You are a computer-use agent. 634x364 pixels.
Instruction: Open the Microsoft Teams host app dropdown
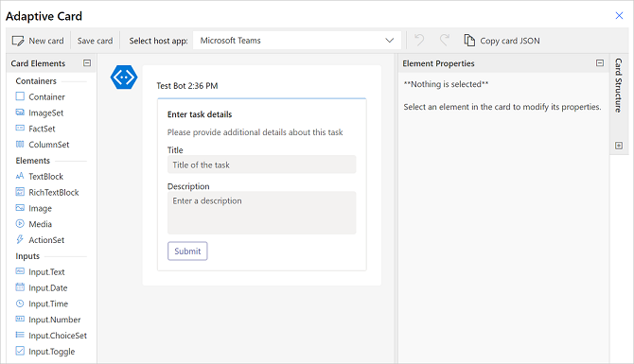pyautogui.click(x=297, y=41)
